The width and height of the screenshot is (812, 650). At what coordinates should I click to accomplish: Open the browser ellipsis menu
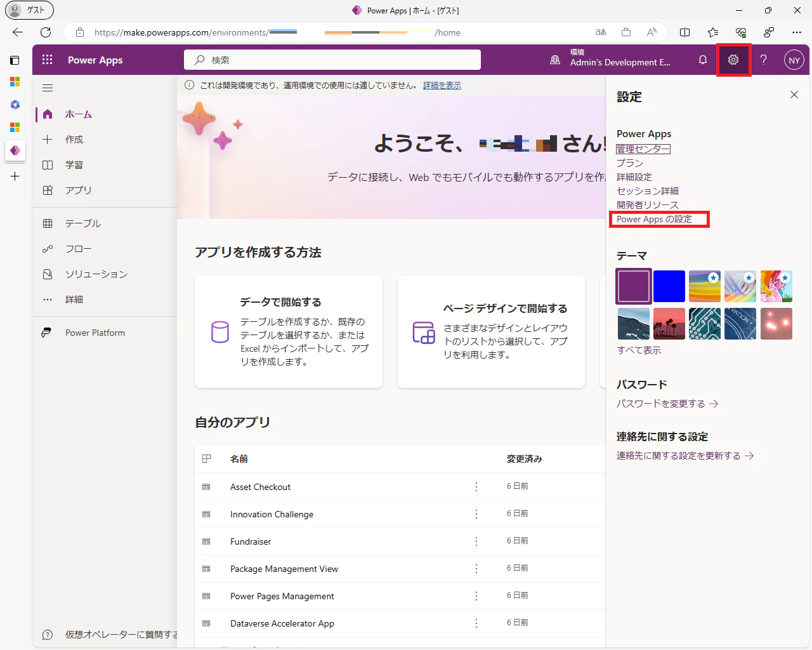(797, 32)
